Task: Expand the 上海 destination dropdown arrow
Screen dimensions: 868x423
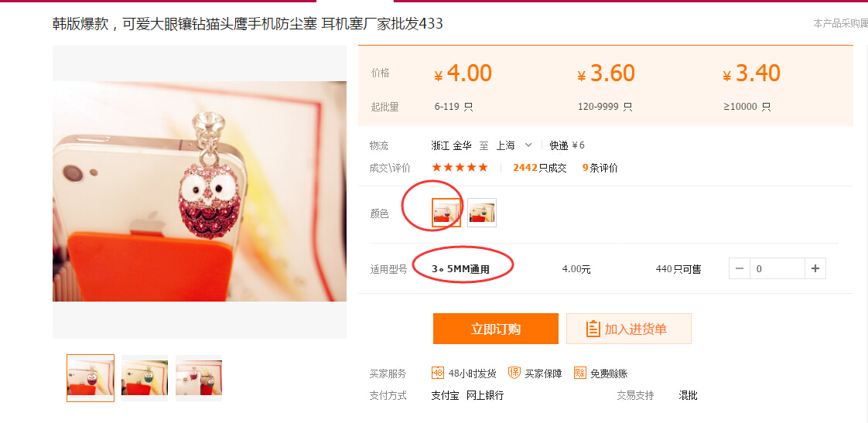Action: (x=528, y=145)
